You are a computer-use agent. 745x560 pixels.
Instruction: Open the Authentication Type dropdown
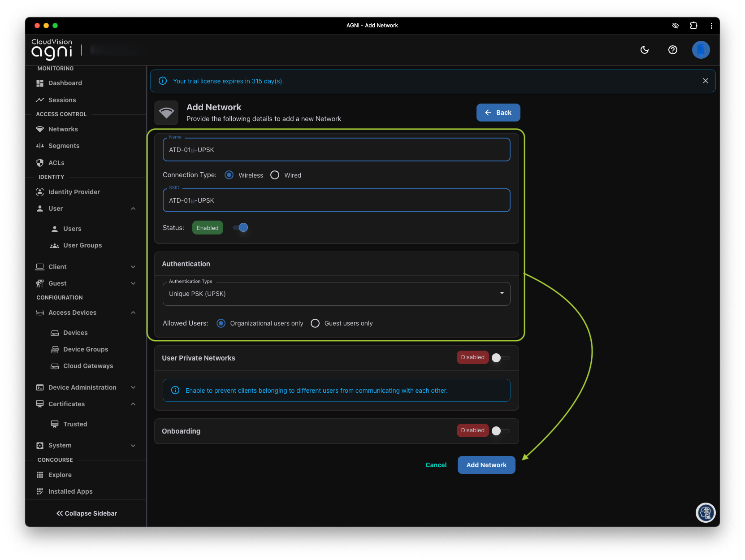pos(336,294)
